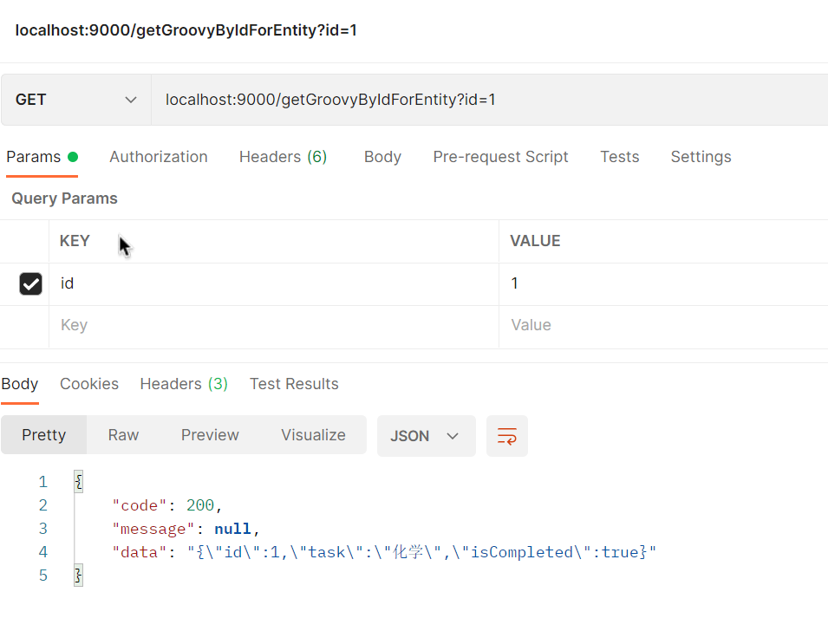Open the Settings tab

(701, 157)
